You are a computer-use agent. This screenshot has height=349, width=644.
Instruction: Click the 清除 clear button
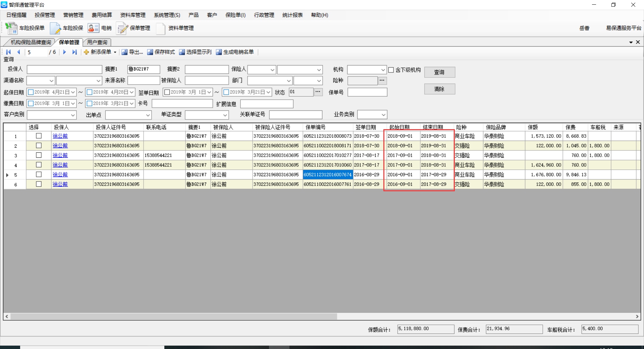point(439,89)
